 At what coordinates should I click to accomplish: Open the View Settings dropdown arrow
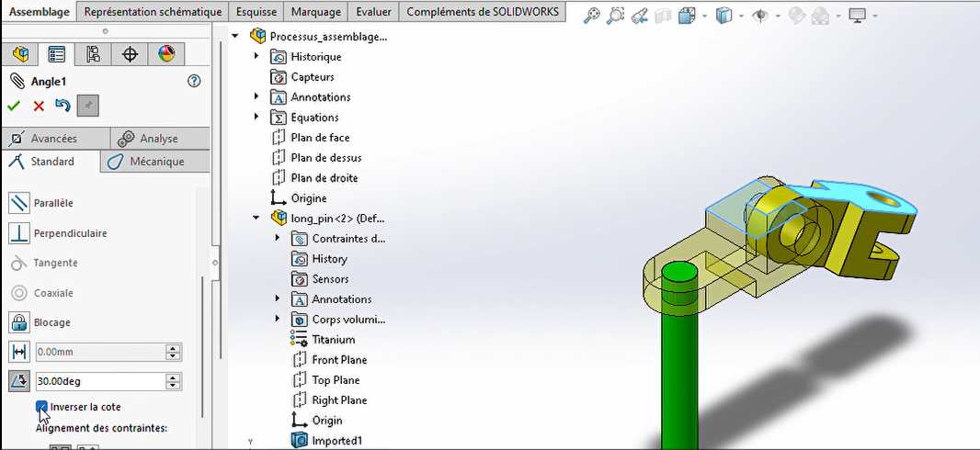[874, 17]
